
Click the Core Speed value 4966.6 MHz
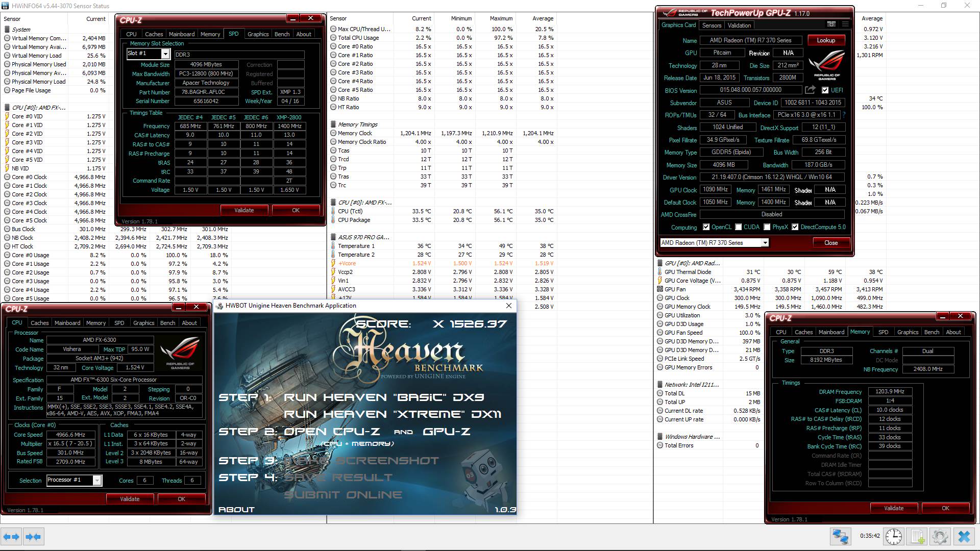[x=70, y=435]
